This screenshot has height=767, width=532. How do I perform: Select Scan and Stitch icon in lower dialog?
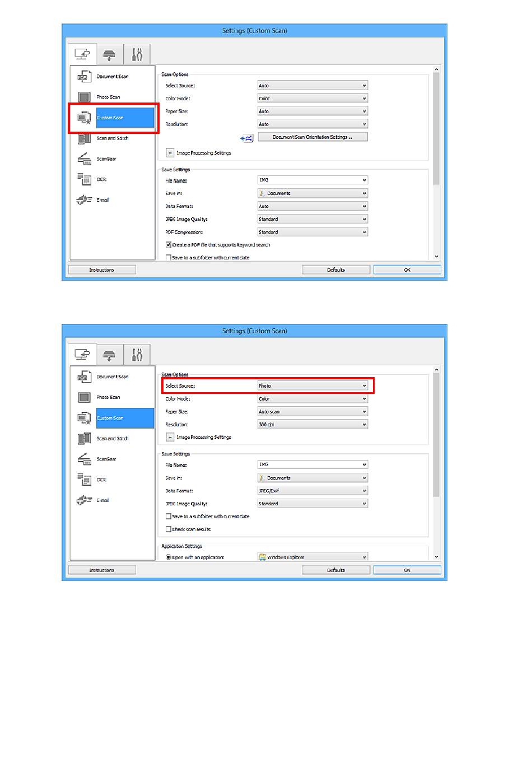(84, 439)
